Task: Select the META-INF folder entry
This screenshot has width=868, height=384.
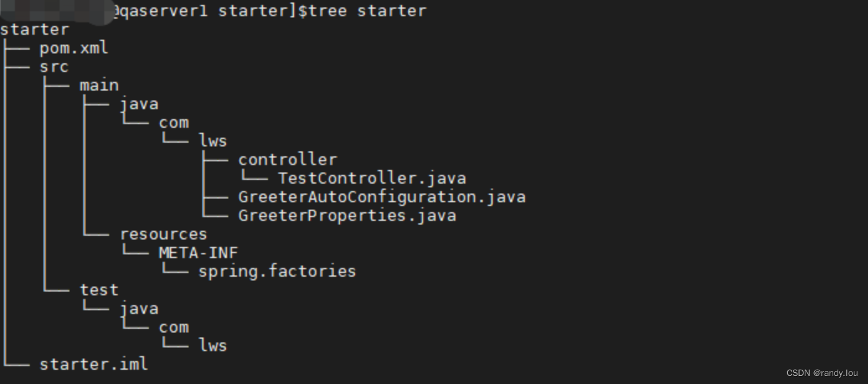Action: (199, 252)
